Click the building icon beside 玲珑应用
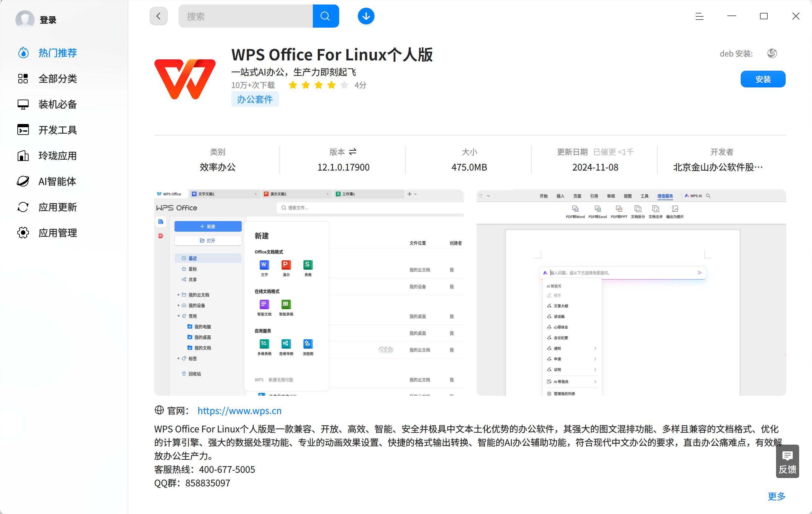812x514 pixels. 23,155
